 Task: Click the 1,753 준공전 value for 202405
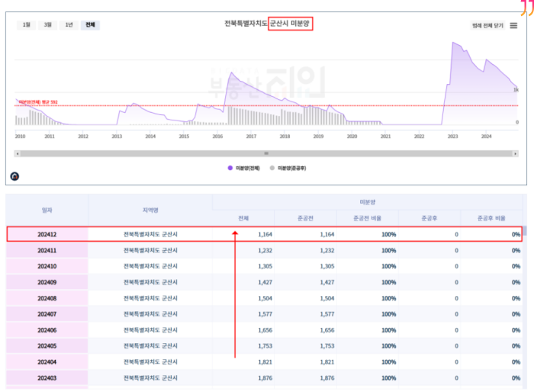(327, 345)
